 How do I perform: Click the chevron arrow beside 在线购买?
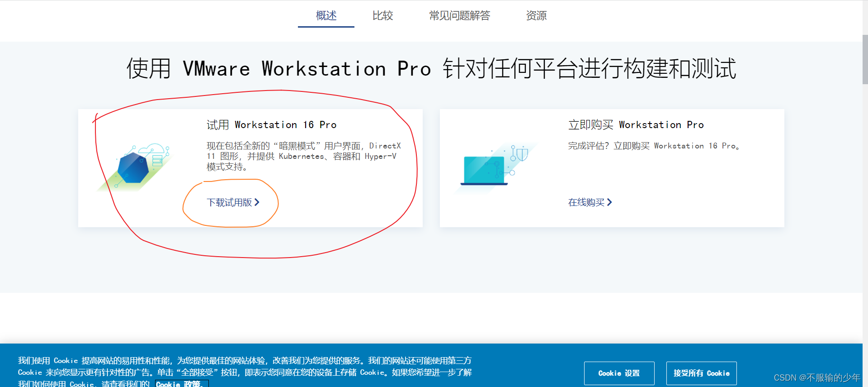609,202
